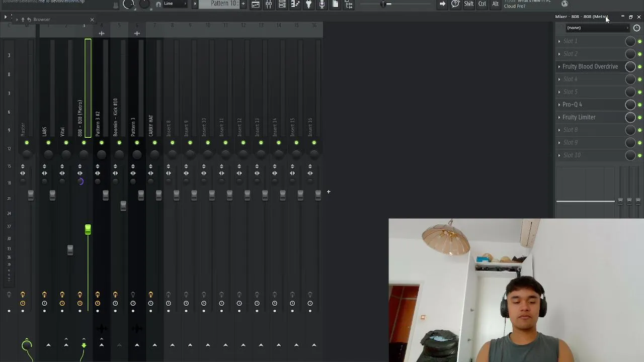
Task: Open Slot 1 options arrow
Action: [559, 41]
